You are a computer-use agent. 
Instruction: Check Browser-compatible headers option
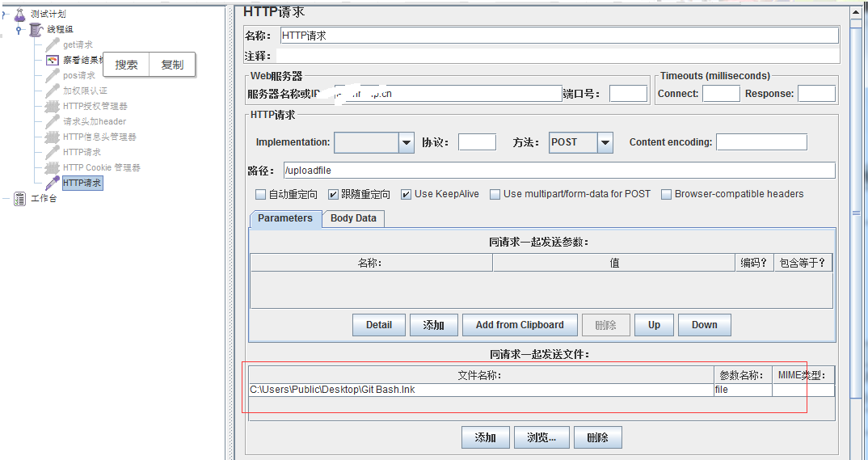[x=667, y=194]
